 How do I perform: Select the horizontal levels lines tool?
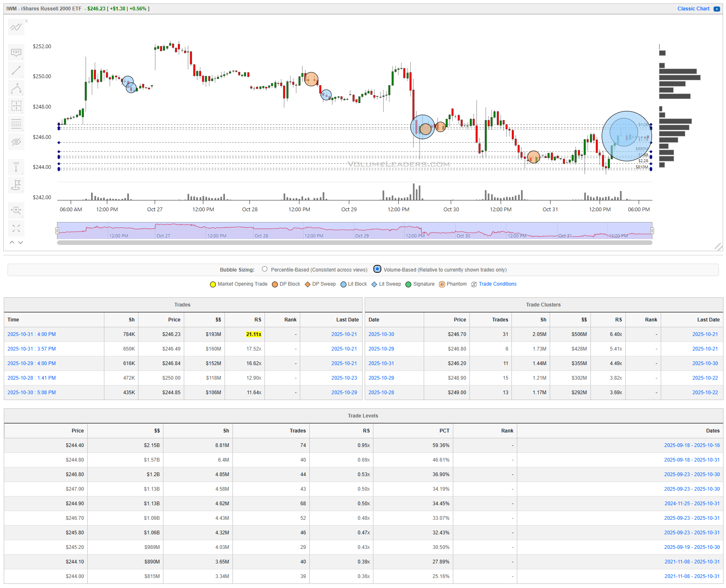(16, 124)
